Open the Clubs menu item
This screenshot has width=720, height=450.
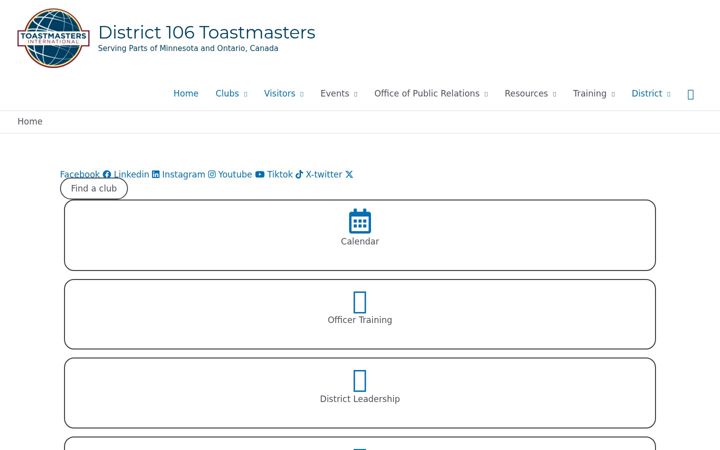[x=227, y=93]
